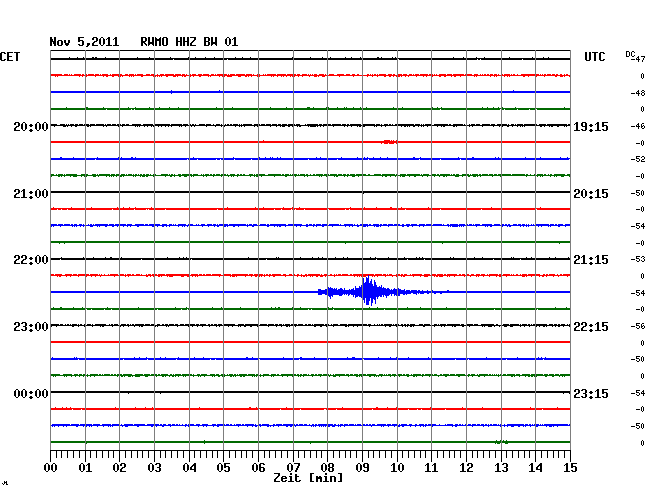Click the 13 minute axis label
650x494 pixels.
[501, 467]
